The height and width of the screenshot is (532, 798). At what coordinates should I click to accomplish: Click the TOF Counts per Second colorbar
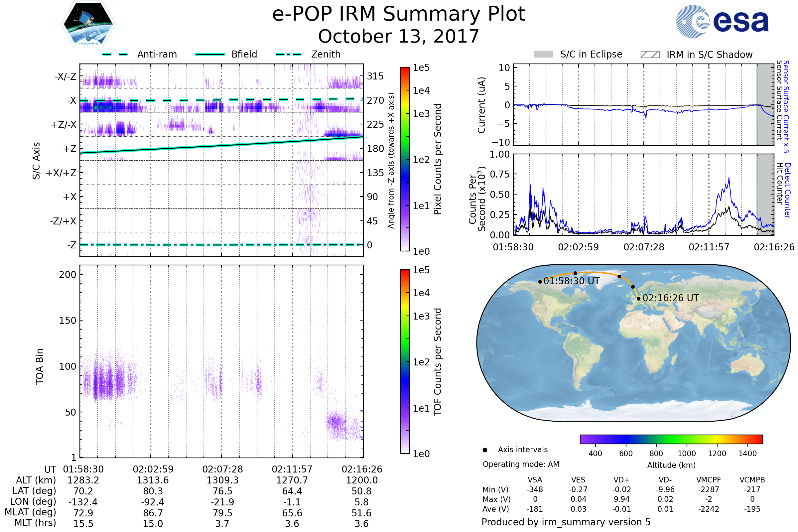(x=405, y=361)
